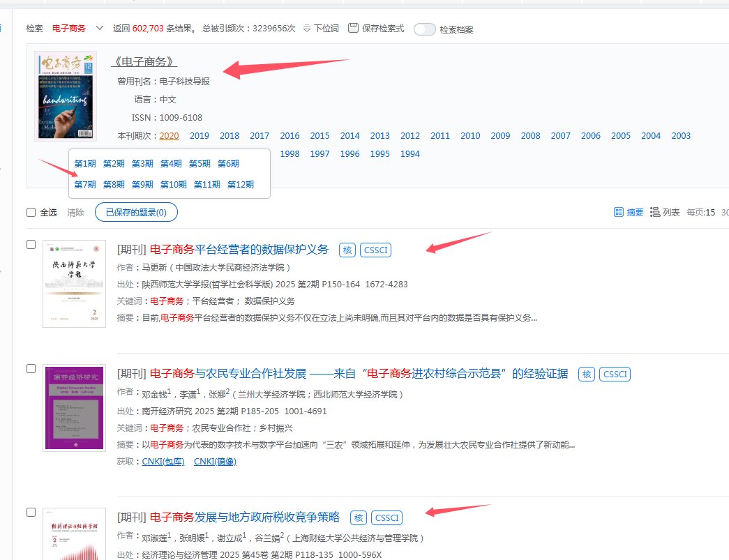The width and height of the screenshot is (729, 560).
Task: Click the 曾用刊名:电子科技导报 line
Action: click(x=163, y=82)
